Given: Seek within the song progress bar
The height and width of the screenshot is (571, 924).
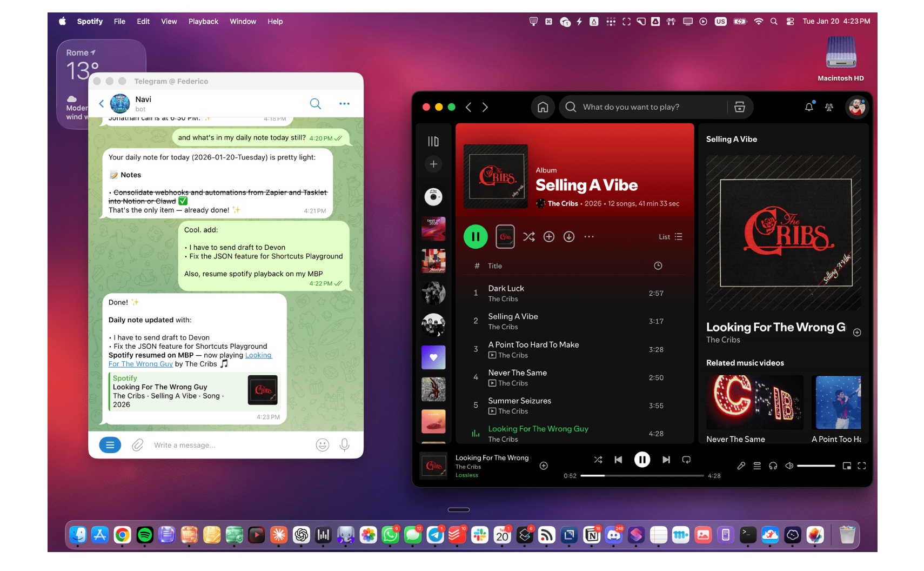Looking at the screenshot, I should pyautogui.click(x=642, y=476).
